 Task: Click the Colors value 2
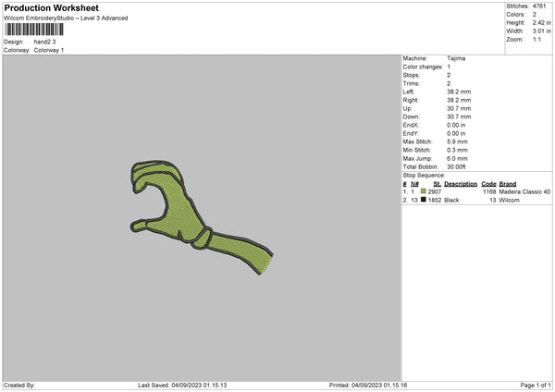tap(534, 15)
